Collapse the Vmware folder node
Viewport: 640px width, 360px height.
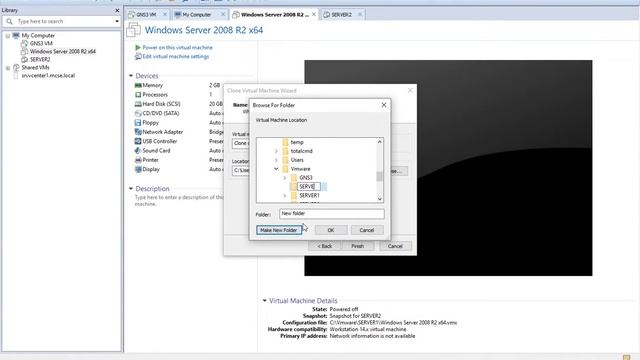coord(276,169)
